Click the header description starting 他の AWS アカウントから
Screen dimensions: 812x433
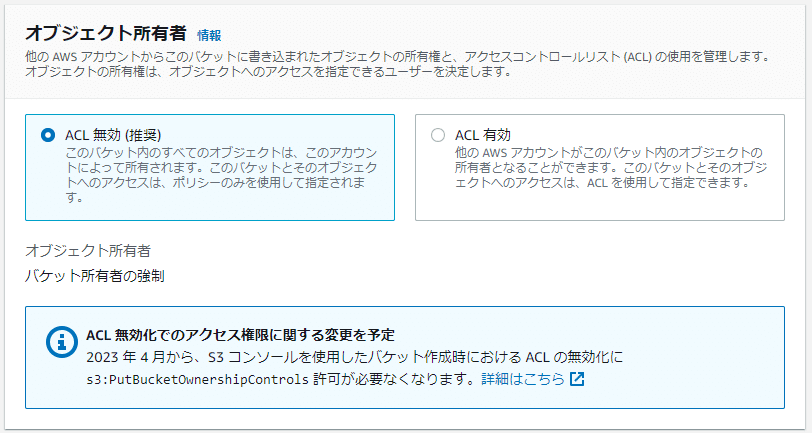click(x=398, y=64)
